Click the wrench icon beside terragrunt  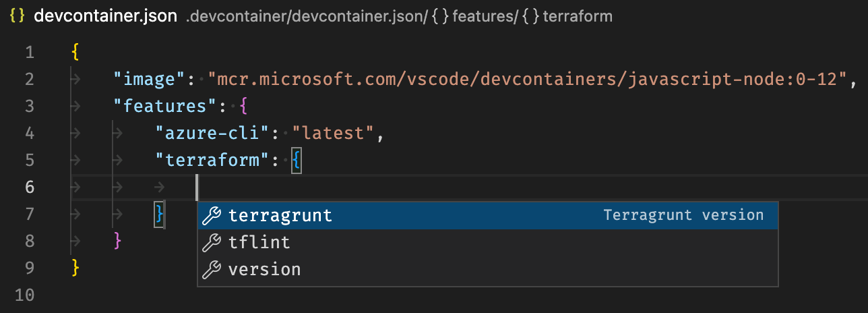click(212, 215)
